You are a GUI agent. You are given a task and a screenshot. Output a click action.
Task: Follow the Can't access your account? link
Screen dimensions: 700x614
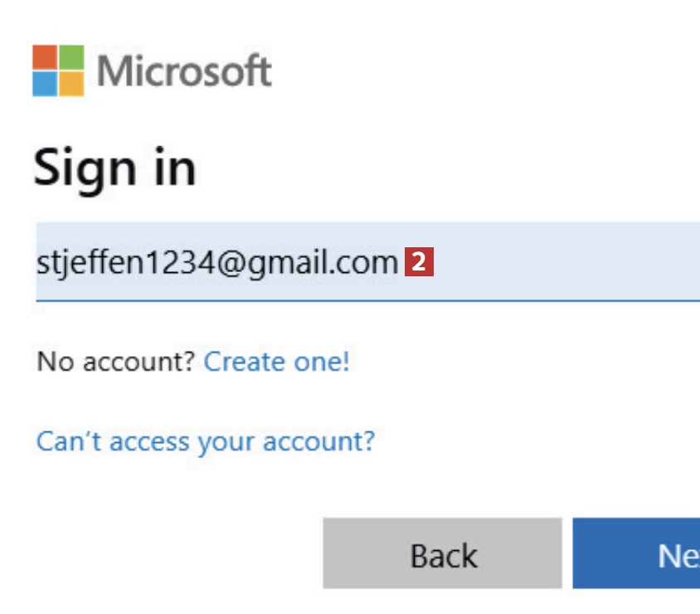[205, 440]
